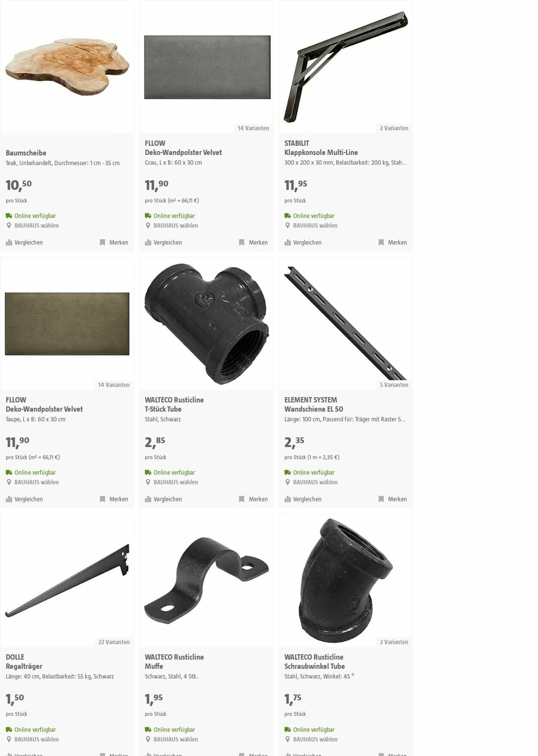Click location pin for WALTECO Muffe
The width and height of the screenshot is (538, 756).
[148, 739]
